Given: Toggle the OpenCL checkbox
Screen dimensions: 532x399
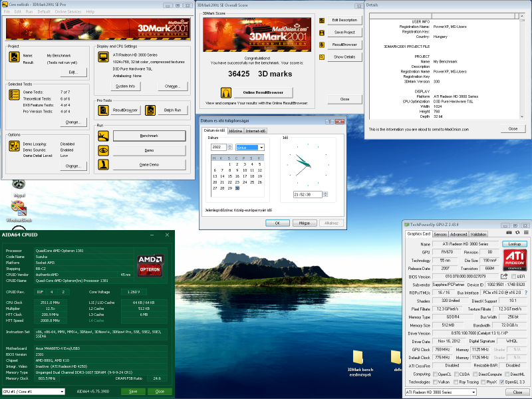Looking at the screenshot, I should [435, 374].
